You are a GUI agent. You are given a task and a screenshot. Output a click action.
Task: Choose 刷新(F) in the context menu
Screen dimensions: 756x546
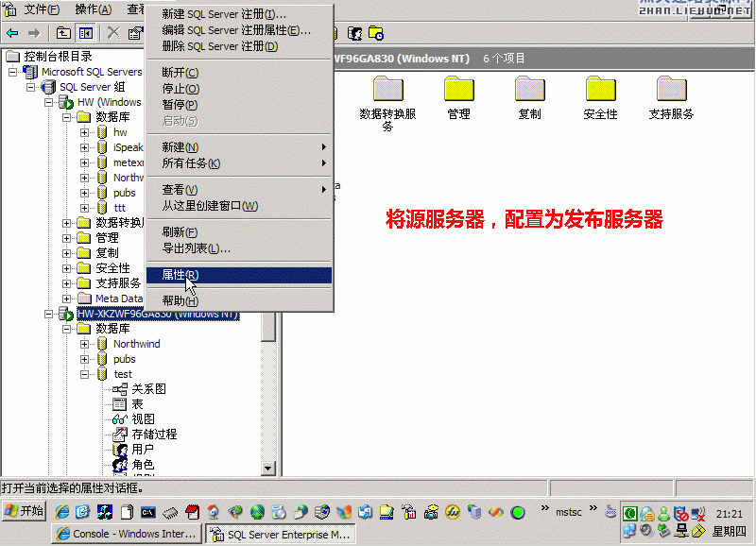[x=239, y=232]
